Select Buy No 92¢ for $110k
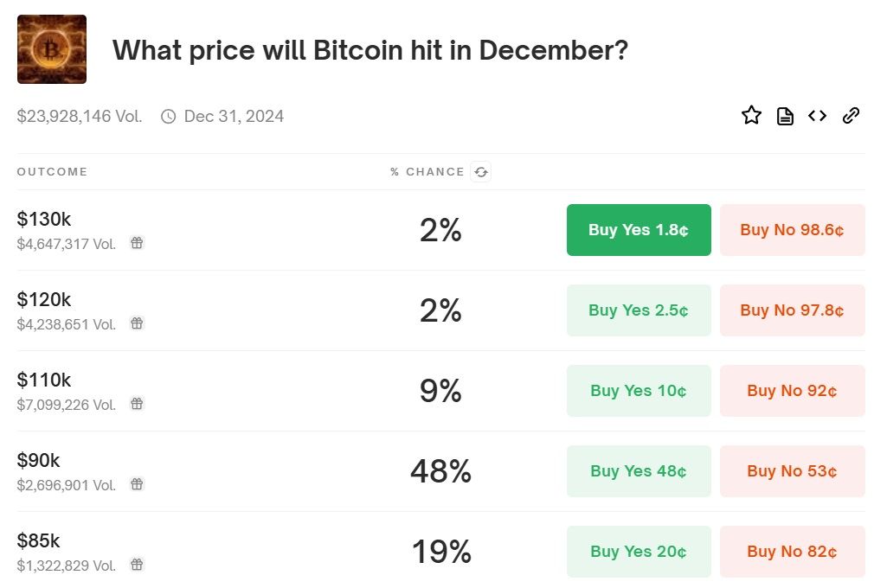This screenshot has height=588, width=874. (792, 391)
